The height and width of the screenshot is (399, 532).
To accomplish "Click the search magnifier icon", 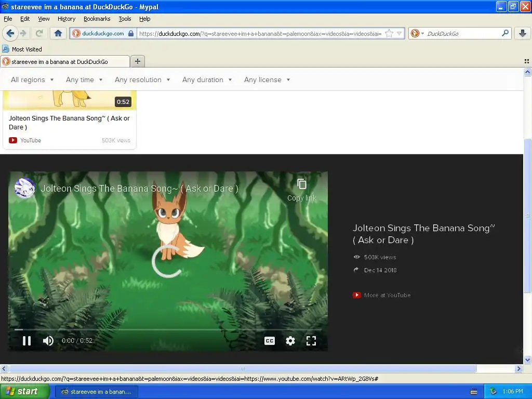I will coord(505,33).
